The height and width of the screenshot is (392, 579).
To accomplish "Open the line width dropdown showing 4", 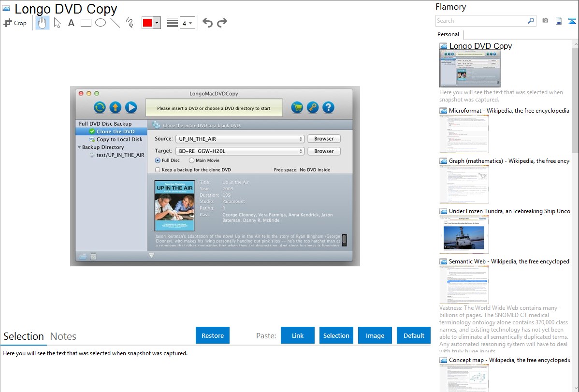I will click(187, 23).
